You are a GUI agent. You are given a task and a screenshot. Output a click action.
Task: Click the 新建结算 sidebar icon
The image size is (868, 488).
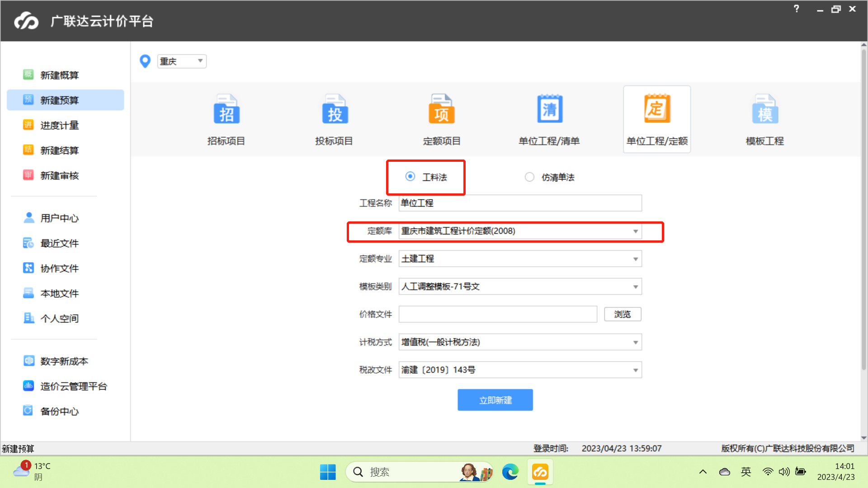pos(28,150)
